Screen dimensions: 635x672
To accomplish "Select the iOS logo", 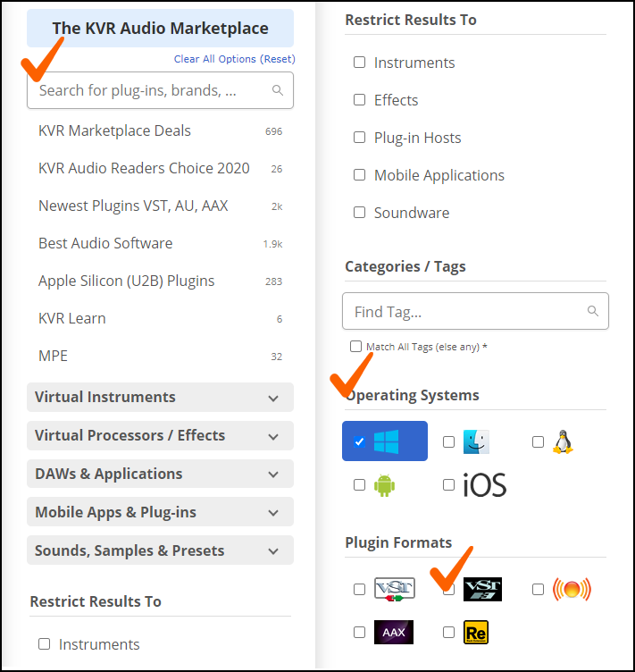I will (485, 485).
